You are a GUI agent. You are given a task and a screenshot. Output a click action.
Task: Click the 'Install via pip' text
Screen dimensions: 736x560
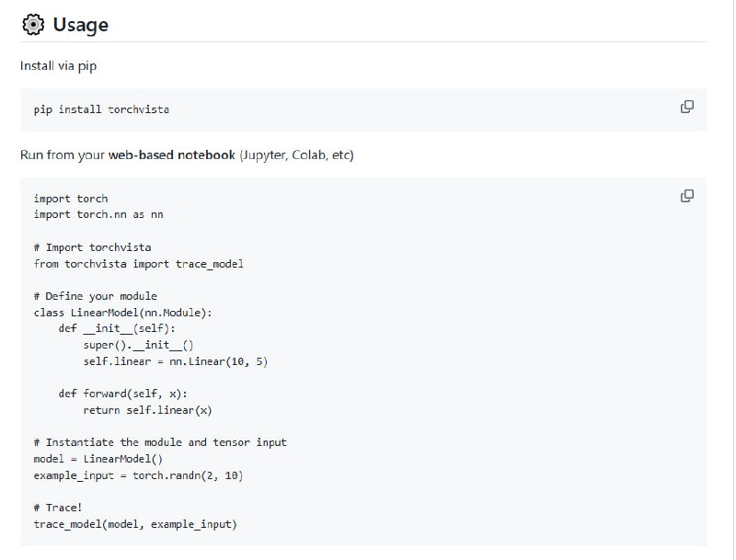58,66
